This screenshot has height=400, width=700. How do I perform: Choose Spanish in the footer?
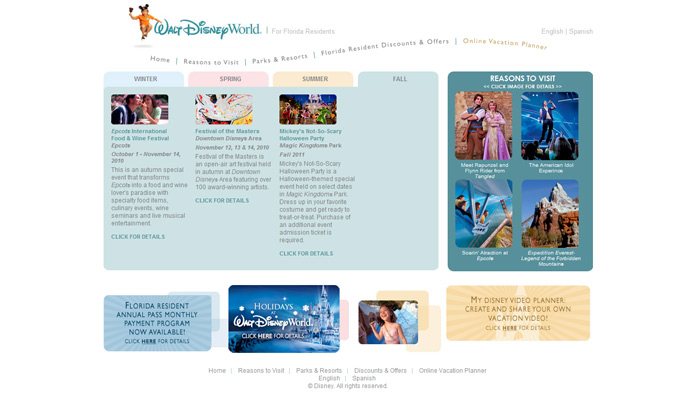click(364, 378)
